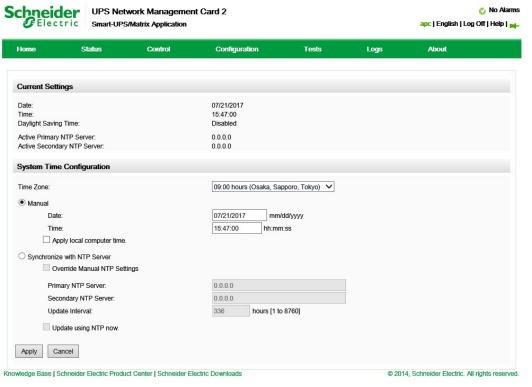Click the Active Primary NTP Server value

221,137
